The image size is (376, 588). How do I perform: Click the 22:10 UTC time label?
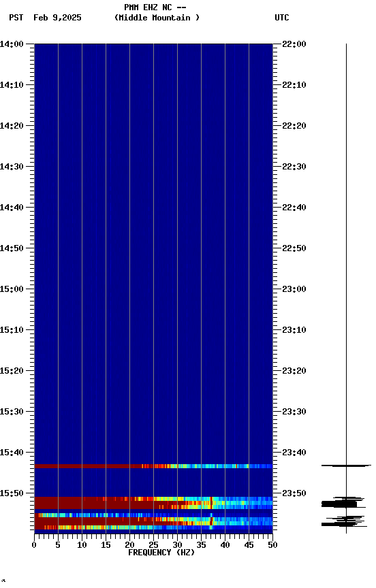click(x=294, y=85)
